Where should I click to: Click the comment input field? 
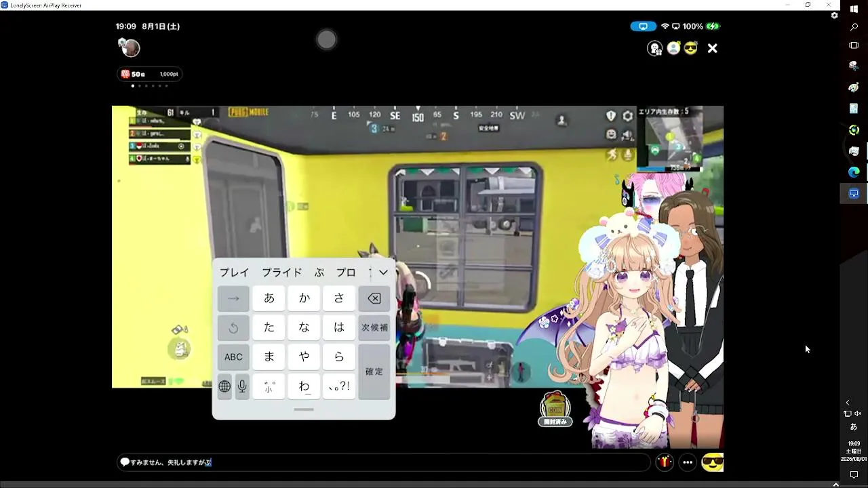click(383, 462)
